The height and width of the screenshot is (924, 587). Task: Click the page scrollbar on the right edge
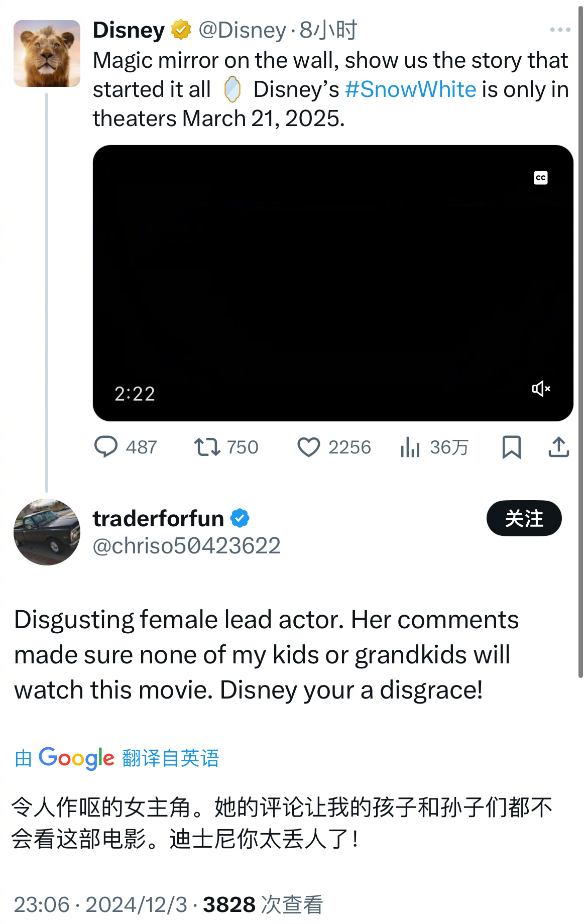tap(581, 341)
